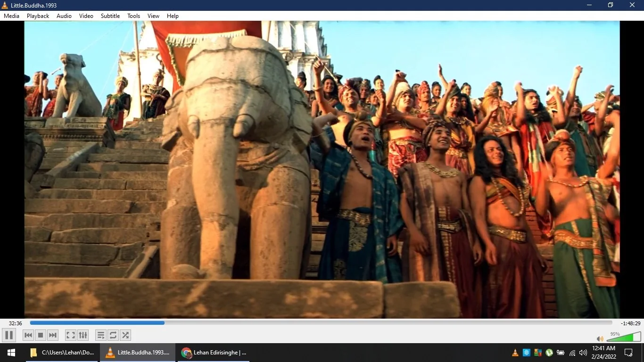This screenshot has height=362, width=644.
Task: Click the elapsed time 32:36
Action: (x=16, y=323)
